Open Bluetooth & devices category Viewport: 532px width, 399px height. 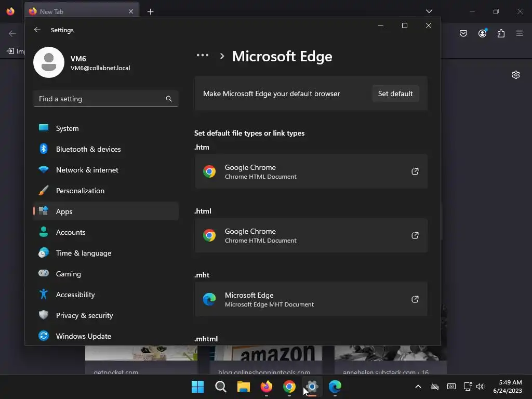point(106,149)
